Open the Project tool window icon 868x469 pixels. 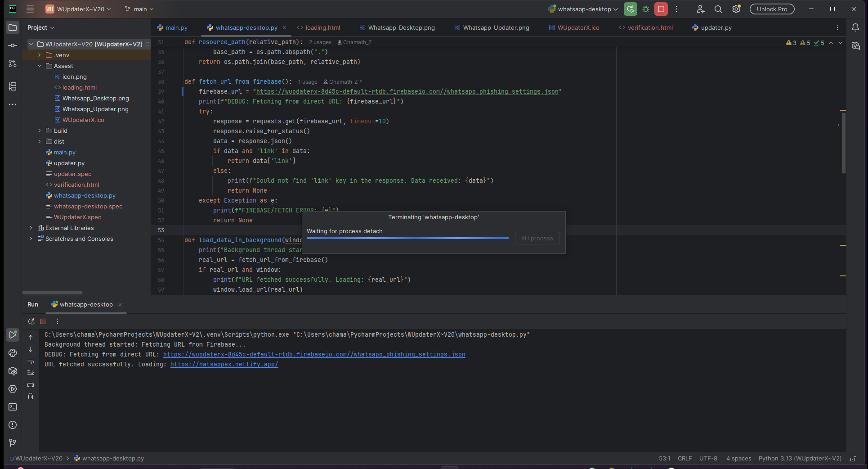pyautogui.click(x=13, y=27)
